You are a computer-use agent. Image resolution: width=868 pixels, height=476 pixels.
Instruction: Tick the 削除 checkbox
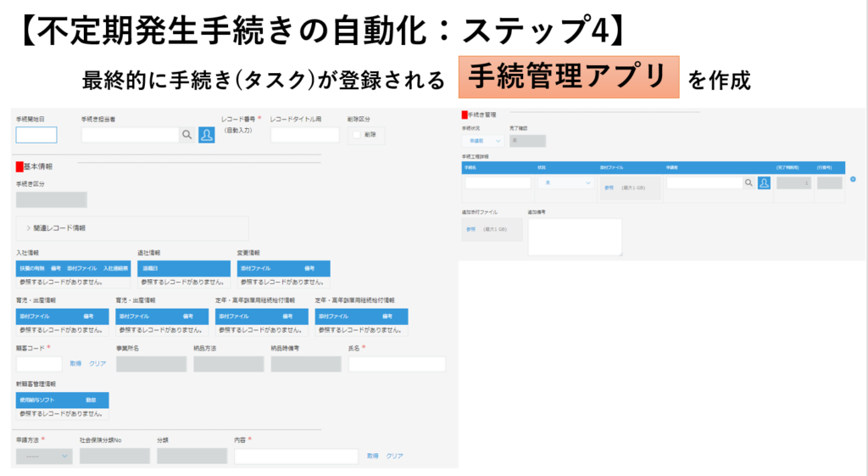(x=357, y=135)
